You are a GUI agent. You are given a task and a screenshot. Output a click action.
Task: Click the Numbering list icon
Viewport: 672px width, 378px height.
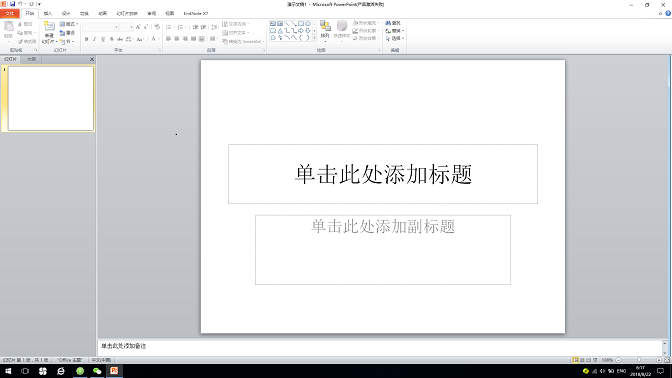pos(181,27)
